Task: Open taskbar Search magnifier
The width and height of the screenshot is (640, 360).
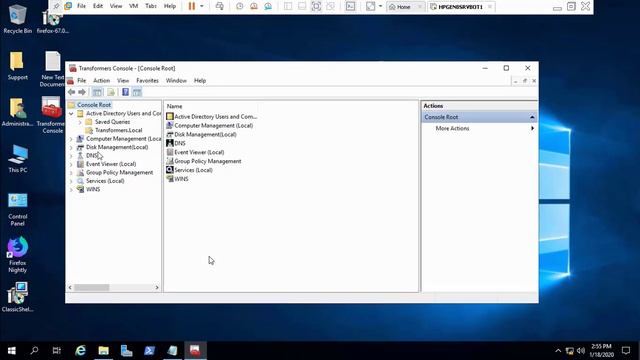Action: coord(34,351)
